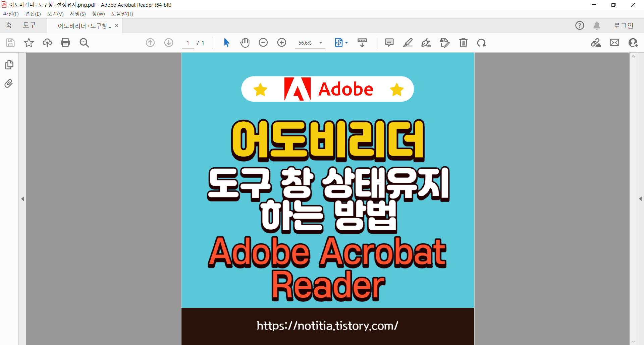Click the 로그인 sign-in button
Viewport: 644px width, 345px height.
(624, 25)
